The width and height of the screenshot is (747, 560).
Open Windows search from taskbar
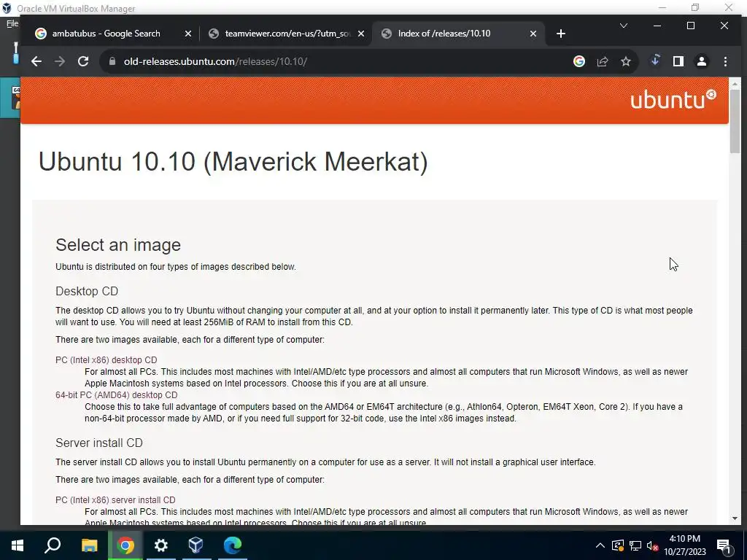coord(53,545)
